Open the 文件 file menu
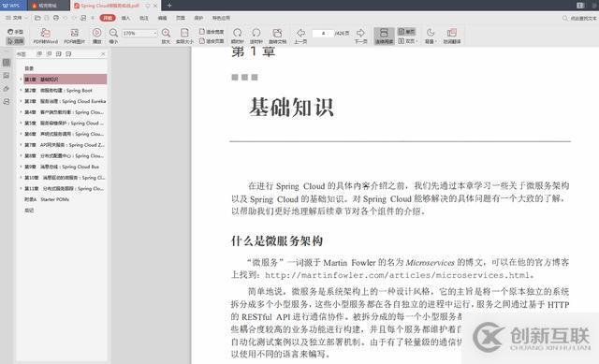Screen dimensions: 599x364 tap(17, 18)
